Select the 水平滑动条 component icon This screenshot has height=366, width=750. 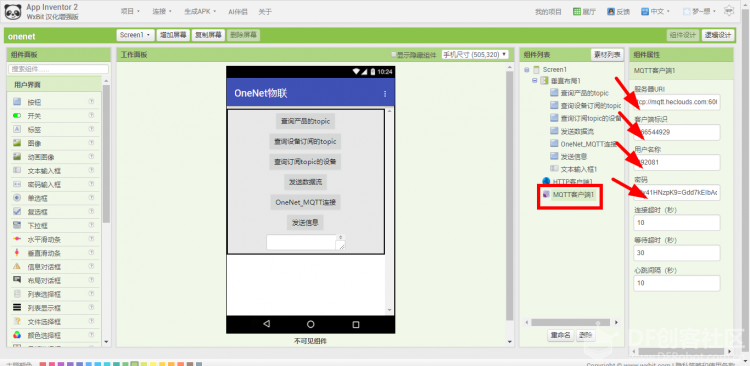[x=17, y=239]
